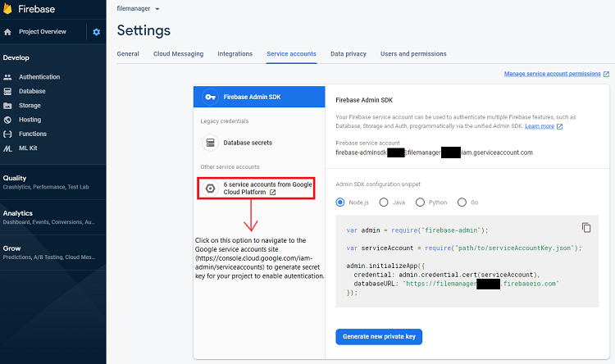Switch to the Cloud Messaging tab
Viewport: 615px width, 364px height.
pyautogui.click(x=178, y=54)
